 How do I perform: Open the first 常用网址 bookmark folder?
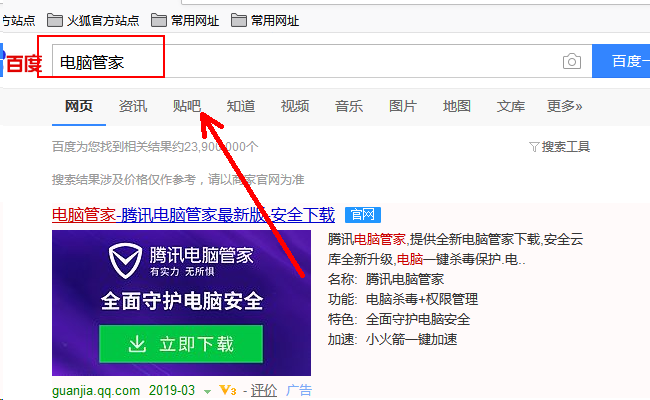[185, 20]
